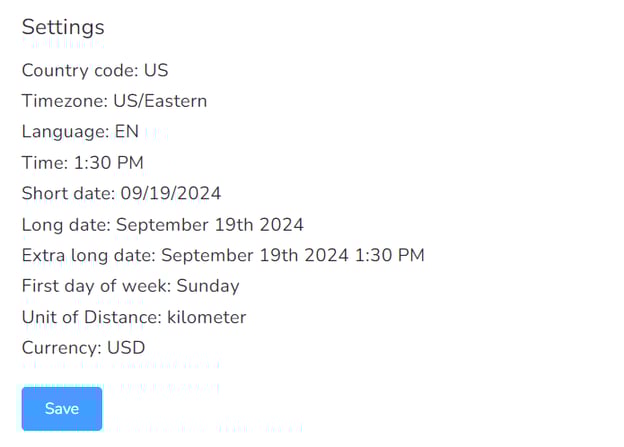The width and height of the screenshot is (624, 447).
Task: Click the Extra long date line
Action: coord(223,255)
